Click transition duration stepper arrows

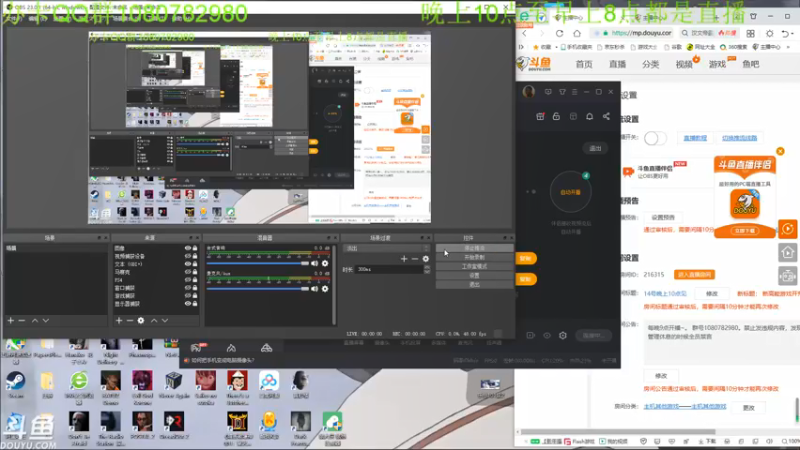[427, 269]
